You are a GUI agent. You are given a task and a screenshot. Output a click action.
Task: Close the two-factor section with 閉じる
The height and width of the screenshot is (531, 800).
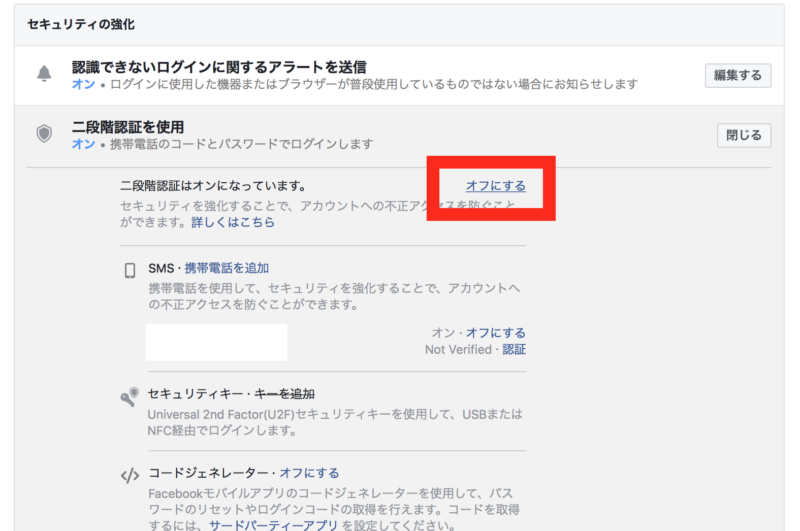point(744,136)
